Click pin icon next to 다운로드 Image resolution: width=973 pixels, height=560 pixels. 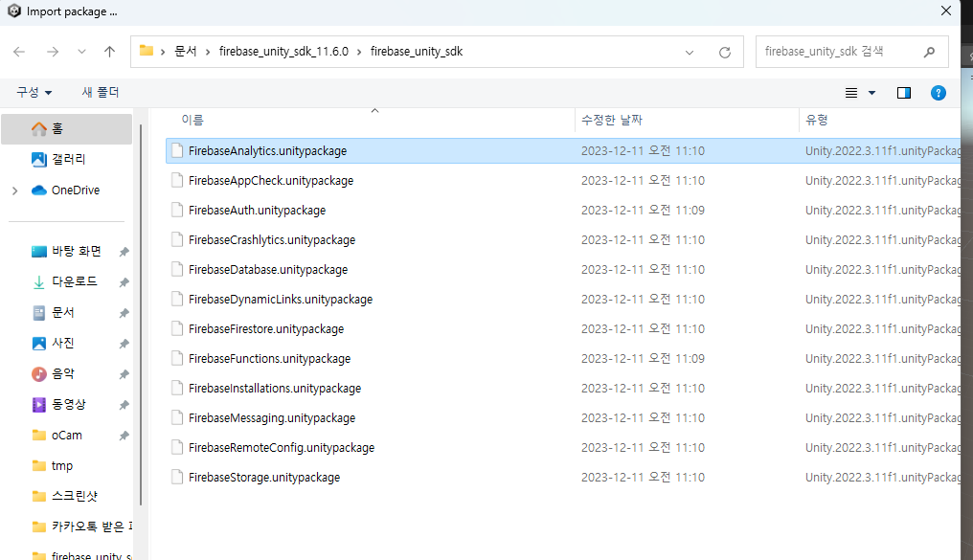pos(124,282)
